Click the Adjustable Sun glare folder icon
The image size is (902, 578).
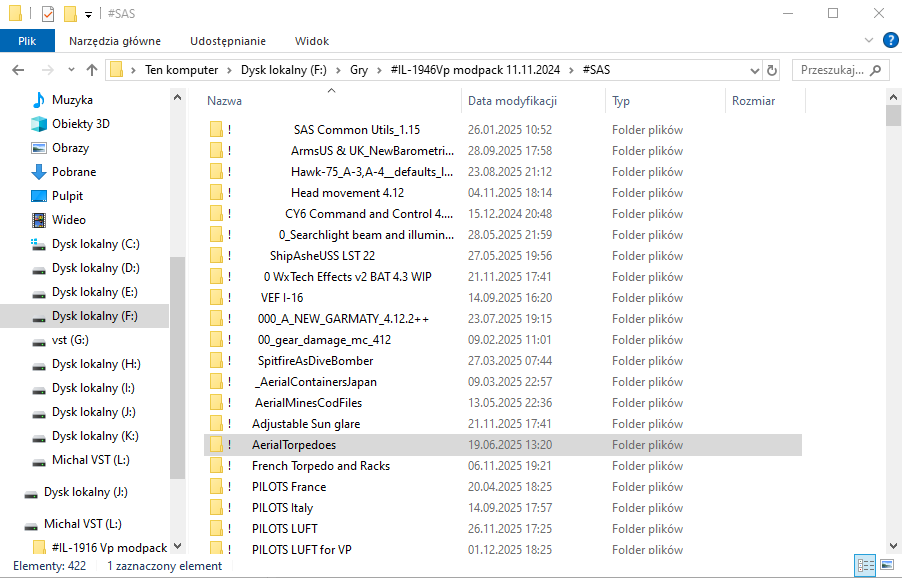point(216,424)
